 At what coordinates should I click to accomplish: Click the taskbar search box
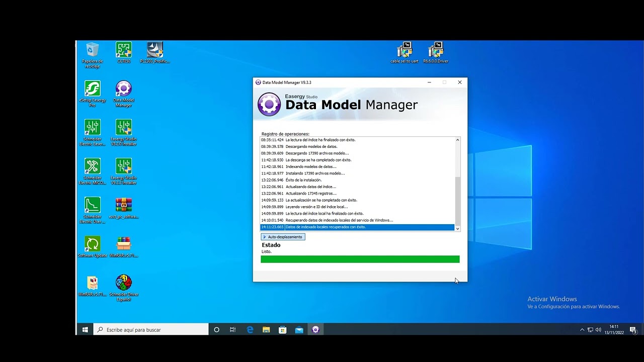pyautogui.click(x=151, y=330)
